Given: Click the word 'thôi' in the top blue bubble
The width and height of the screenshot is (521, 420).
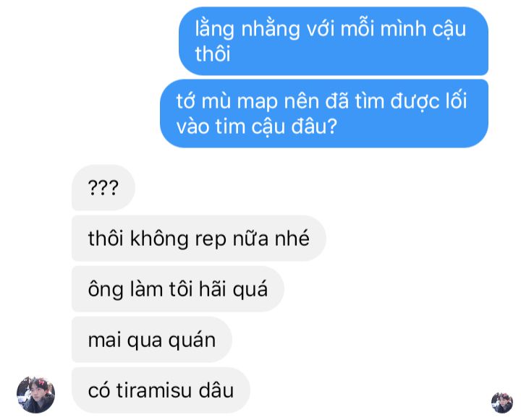Looking at the screenshot, I should 212,53.
